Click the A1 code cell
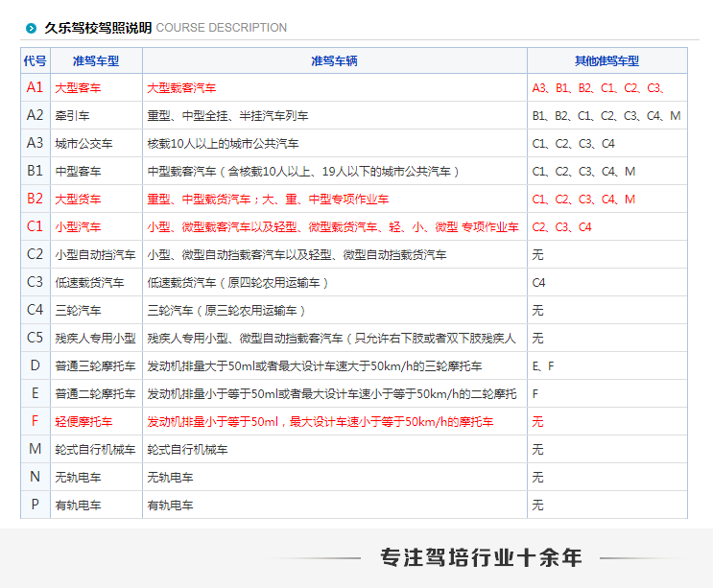 click(x=35, y=87)
